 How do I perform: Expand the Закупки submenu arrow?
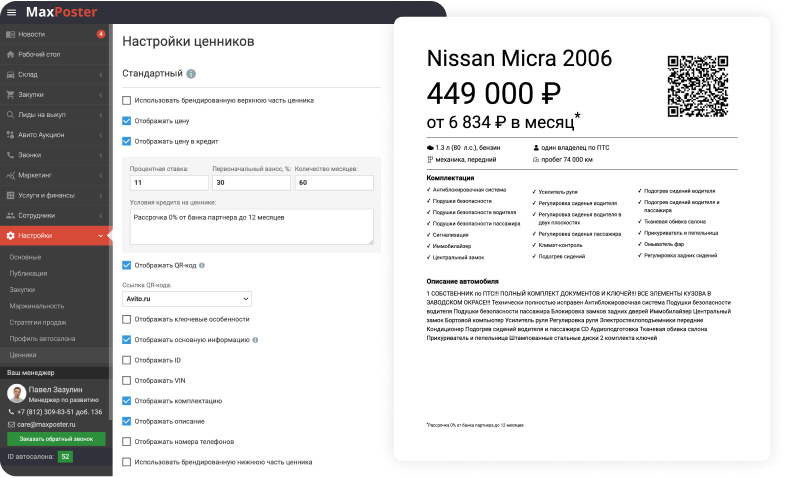point(101,94)
